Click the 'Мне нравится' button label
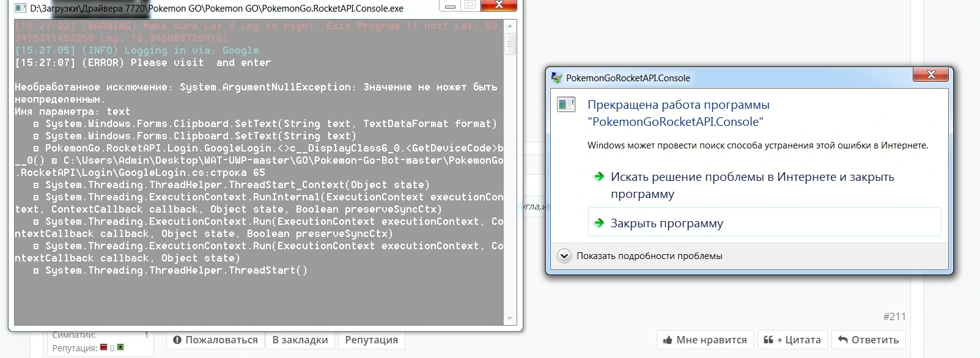This screenshot has width=980, height=358. 712,340
